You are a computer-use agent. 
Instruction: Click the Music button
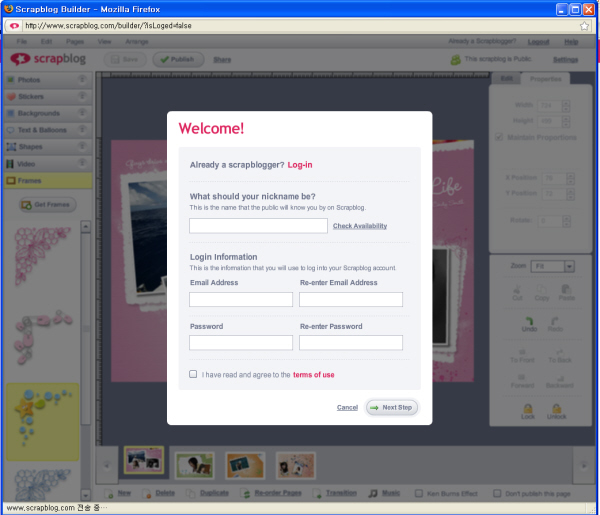coord(385,493)
